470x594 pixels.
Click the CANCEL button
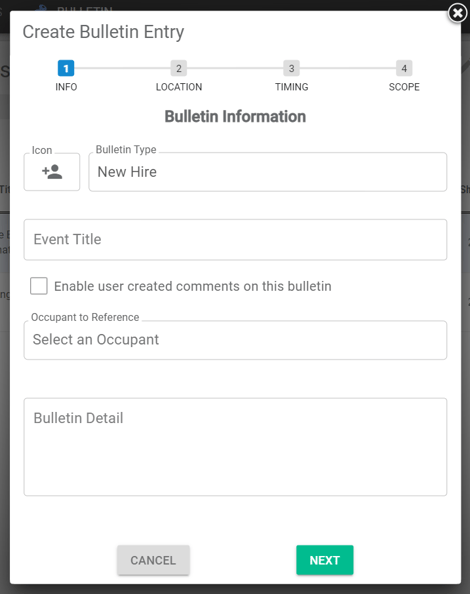click(x=153, y=560)
